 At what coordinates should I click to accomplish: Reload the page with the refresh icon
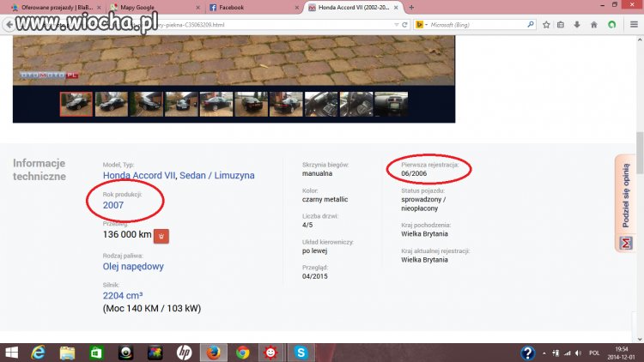404,25
